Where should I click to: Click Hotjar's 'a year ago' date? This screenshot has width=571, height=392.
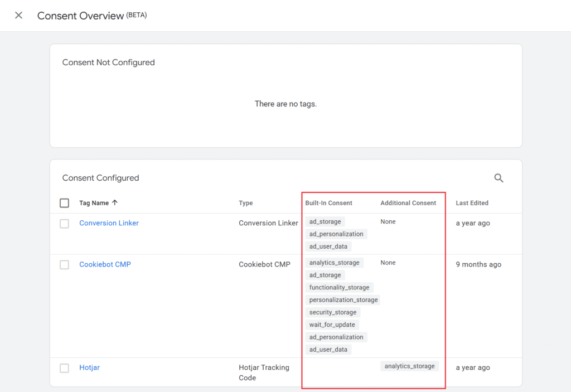(x=473, y=367)
